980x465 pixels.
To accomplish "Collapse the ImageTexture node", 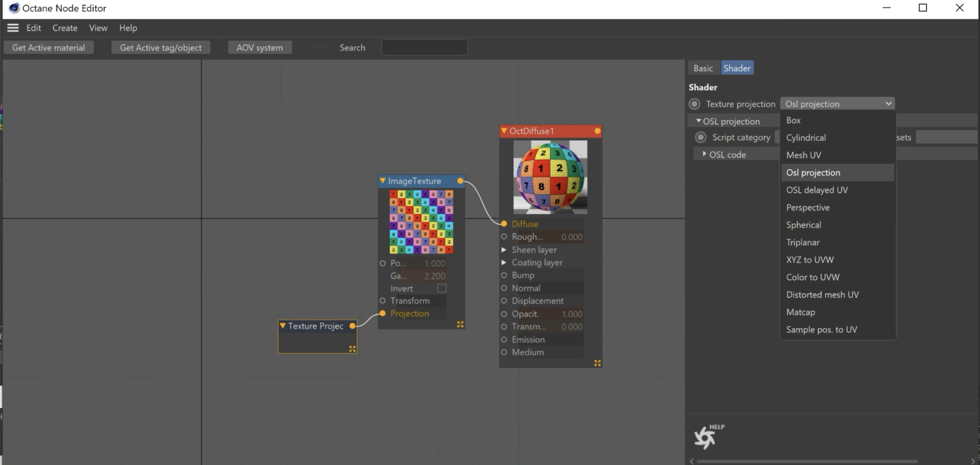I will 383,181.
